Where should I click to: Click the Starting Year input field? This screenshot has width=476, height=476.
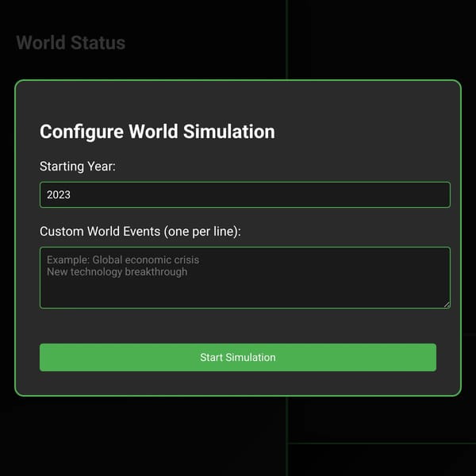coord(244,194)
